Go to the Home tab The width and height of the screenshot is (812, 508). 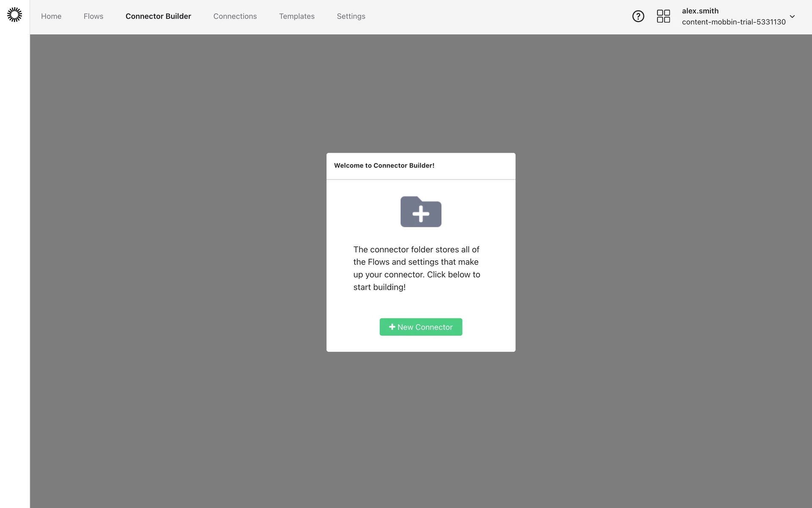point(51,16)
